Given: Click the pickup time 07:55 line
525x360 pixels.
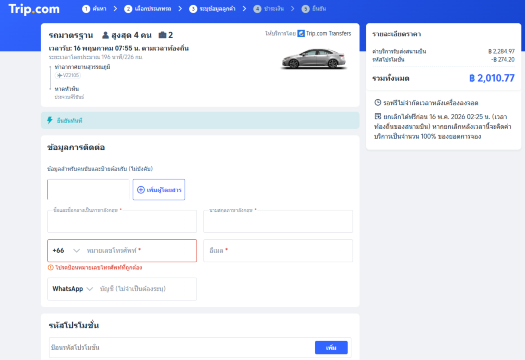Looking at the screenshot, I should coord(119,48).
